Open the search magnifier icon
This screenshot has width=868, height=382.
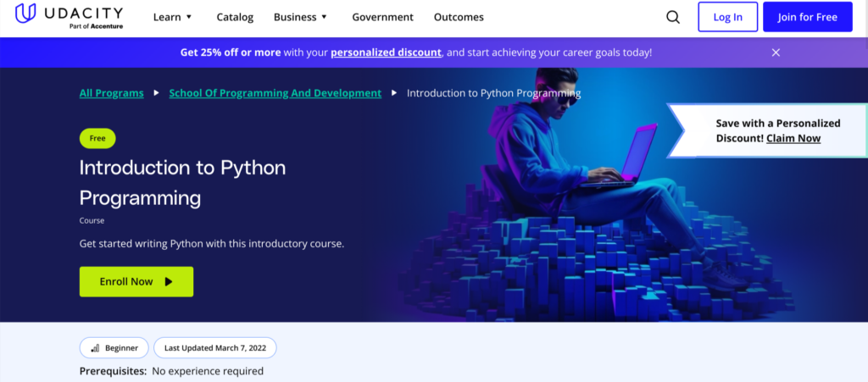coord(673,17)
